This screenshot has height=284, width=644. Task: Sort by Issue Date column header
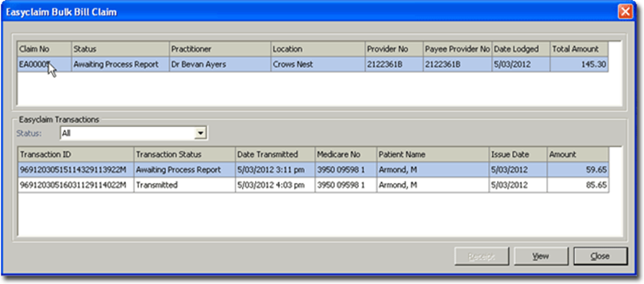(517, 155)
